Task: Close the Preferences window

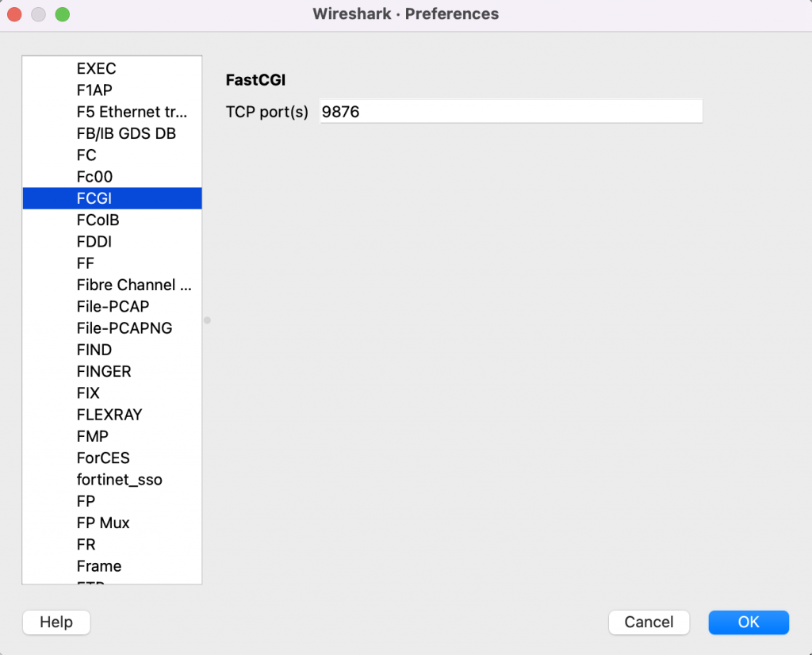Action: coord(14,14)
